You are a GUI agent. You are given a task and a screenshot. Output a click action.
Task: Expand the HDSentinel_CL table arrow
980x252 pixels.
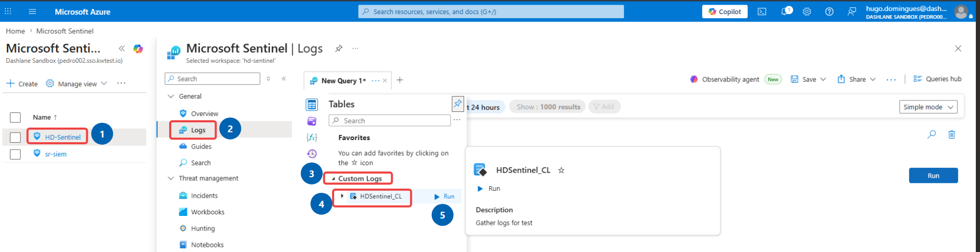coord(342,196)
